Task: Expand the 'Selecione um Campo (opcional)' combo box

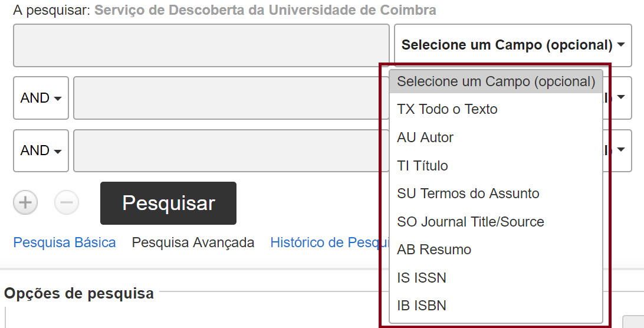Action: click(512, 45)
